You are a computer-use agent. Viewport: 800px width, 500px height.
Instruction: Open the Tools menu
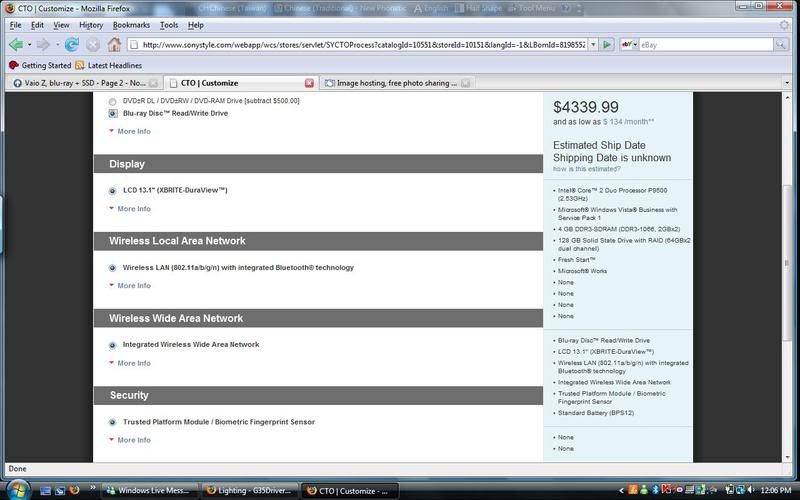[x=169, y=25]
